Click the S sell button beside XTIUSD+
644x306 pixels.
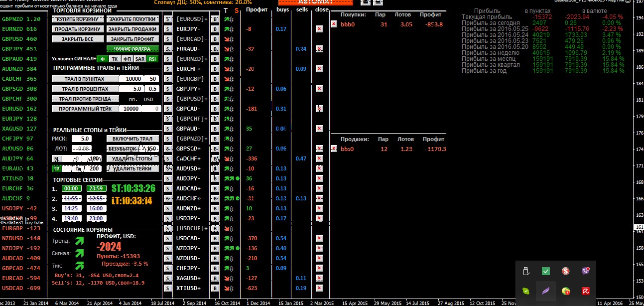[167, 288]
